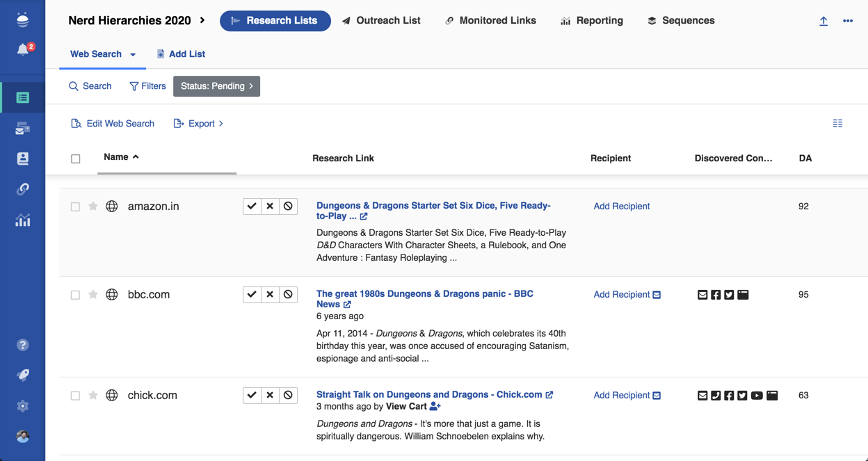Star the bbc.com row
The width and height of the screenshot is (868, 461).
pyautogui.click(x=93, y=295)
